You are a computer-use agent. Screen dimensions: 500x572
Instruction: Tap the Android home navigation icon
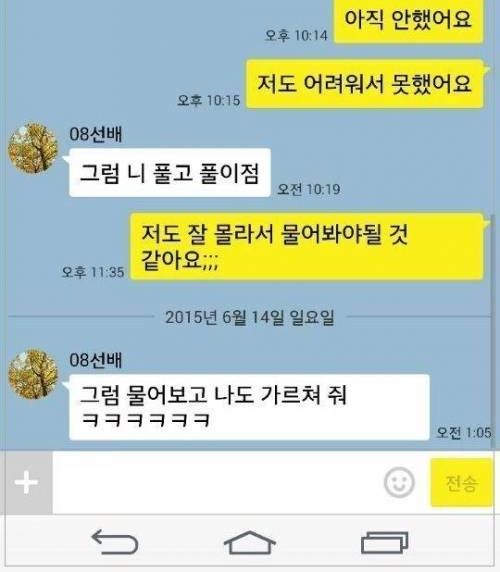coord(250,542)
